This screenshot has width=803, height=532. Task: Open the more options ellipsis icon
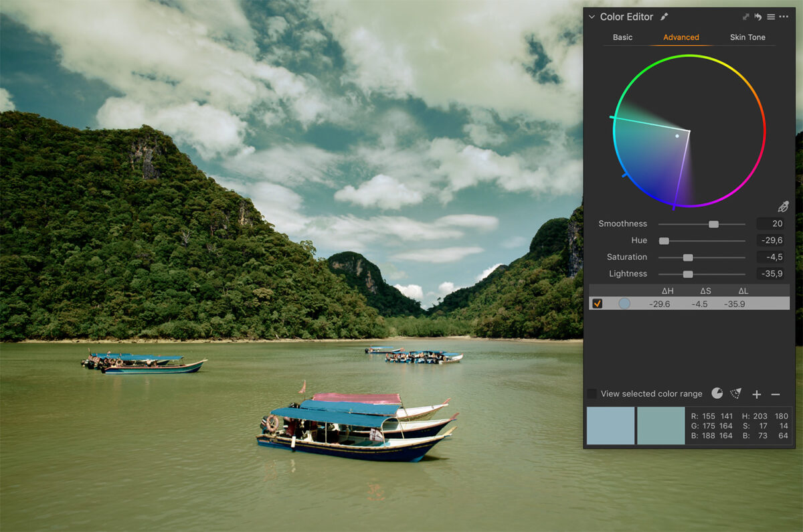[x=784, y=17]
